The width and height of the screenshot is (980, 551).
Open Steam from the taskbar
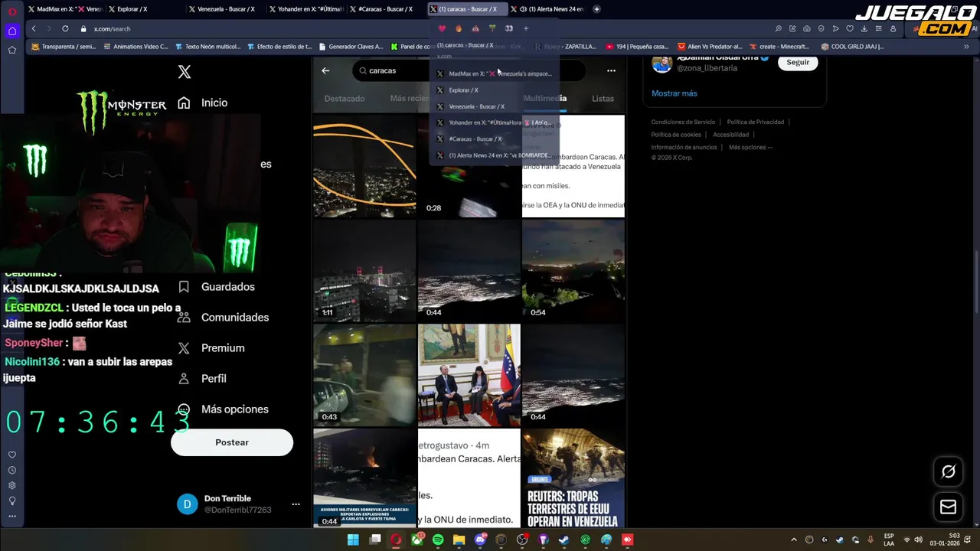click(x=564, y=540)
